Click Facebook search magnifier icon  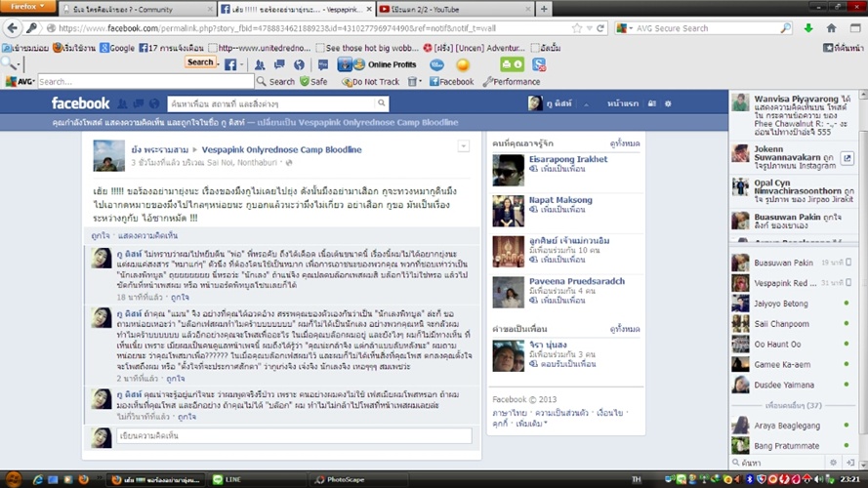point(382,103)
